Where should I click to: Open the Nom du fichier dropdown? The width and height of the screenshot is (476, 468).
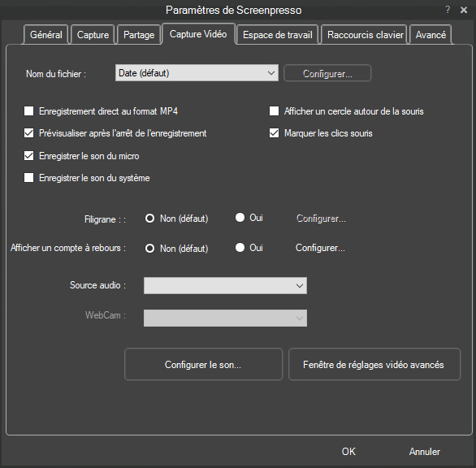pos(197,73)
